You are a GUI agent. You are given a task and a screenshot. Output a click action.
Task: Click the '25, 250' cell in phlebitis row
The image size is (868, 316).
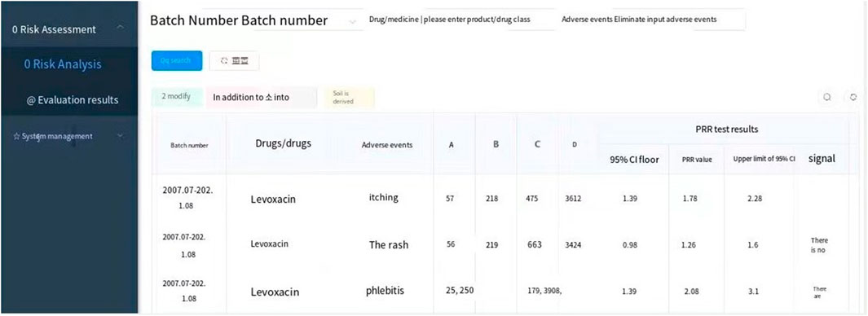(x=460, y=290)
